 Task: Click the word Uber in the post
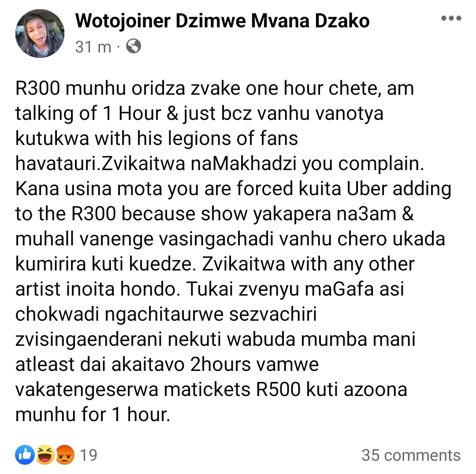(367, 189)
